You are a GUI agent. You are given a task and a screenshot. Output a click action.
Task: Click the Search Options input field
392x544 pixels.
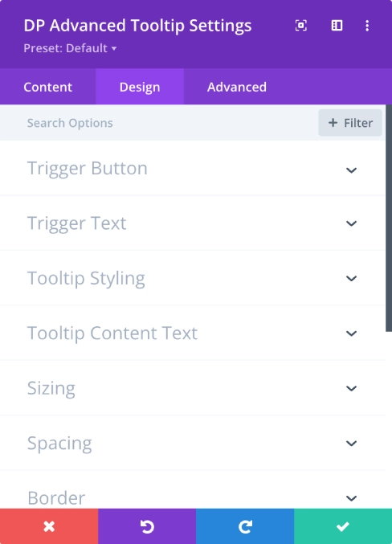point(159,123)
